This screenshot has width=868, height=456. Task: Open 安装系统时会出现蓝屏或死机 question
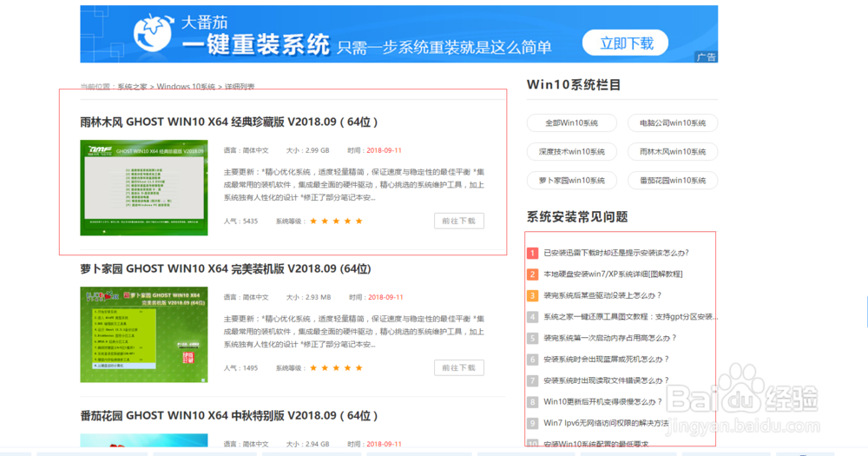[606, 360]
